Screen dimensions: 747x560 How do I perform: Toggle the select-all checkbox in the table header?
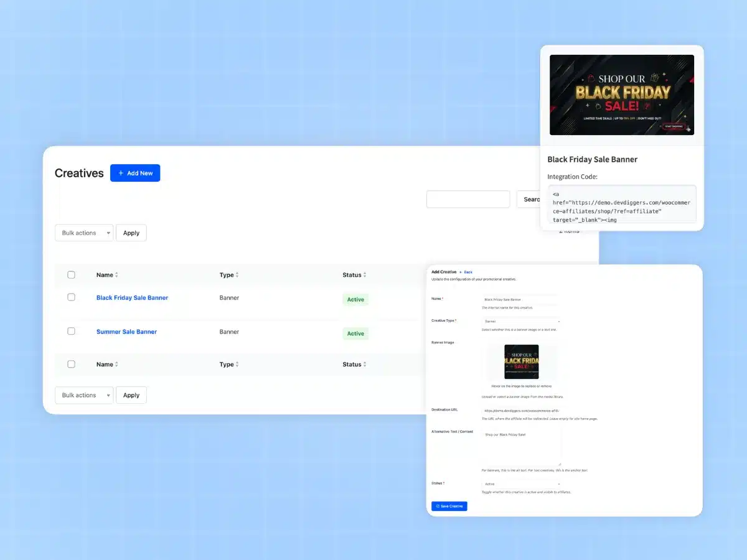[x=71, y=274]
